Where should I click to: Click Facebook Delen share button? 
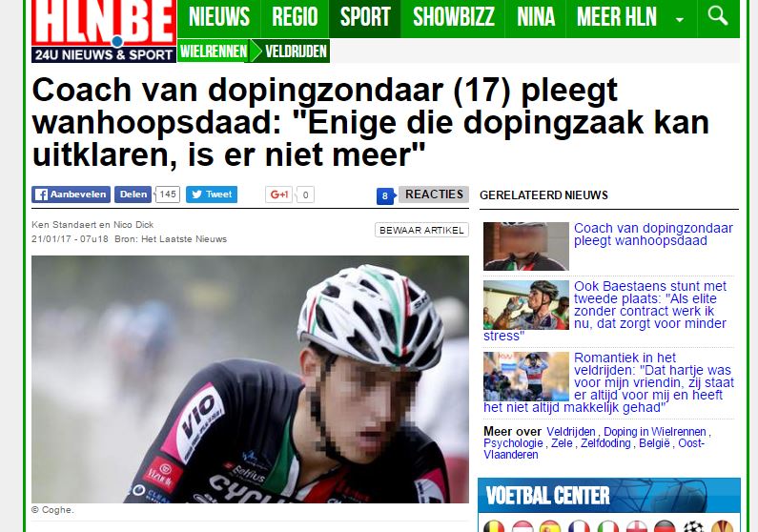(x=133, y=194)
